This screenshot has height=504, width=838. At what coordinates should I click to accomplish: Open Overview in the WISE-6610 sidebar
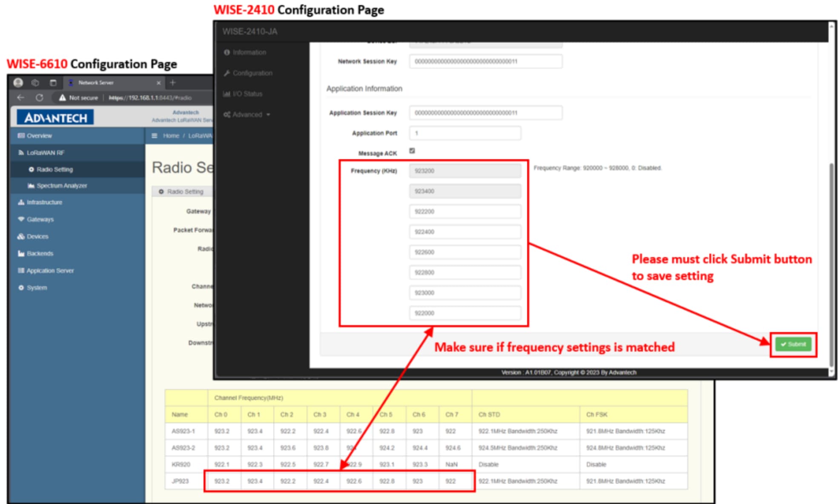tap(39, 136)
